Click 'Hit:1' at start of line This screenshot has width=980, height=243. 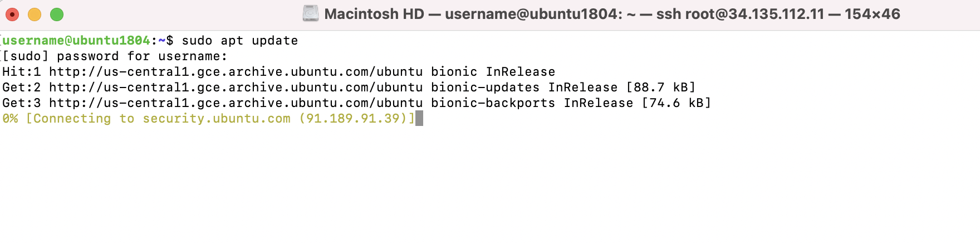point(22,72)
